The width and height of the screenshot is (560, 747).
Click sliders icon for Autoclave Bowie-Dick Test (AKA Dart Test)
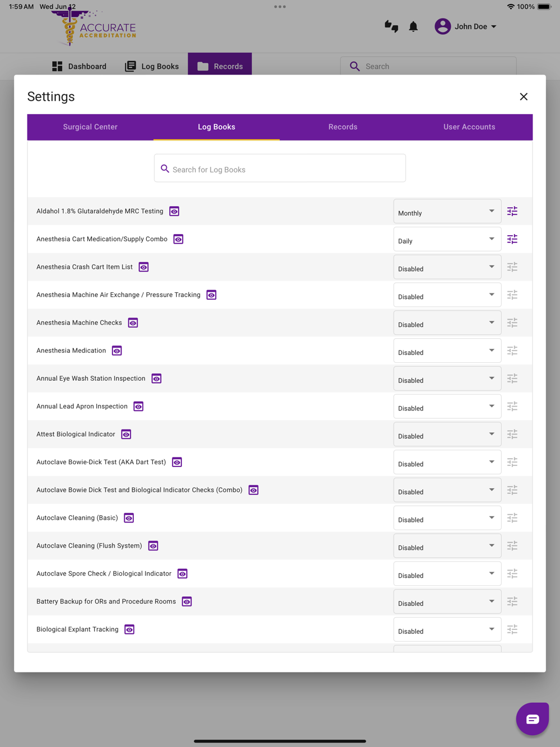pyautogui.click(x=512, y=462)
